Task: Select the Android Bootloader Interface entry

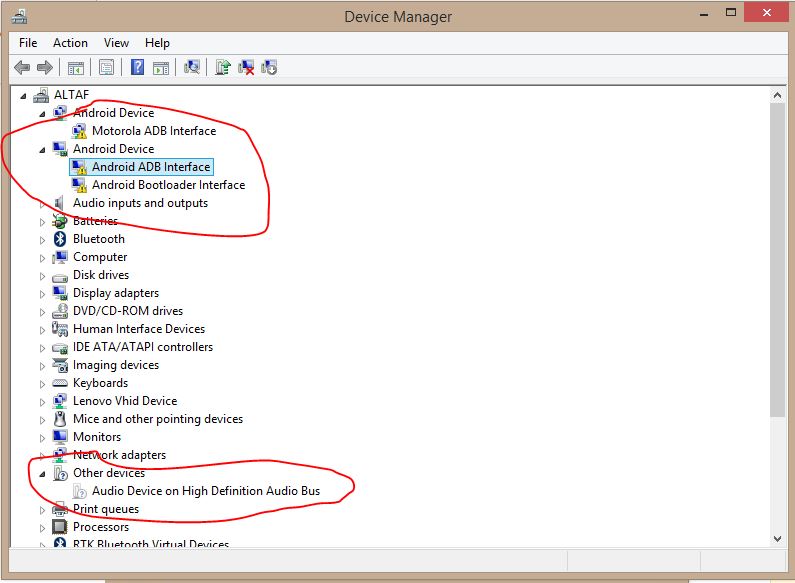Action: pos(168,185)
